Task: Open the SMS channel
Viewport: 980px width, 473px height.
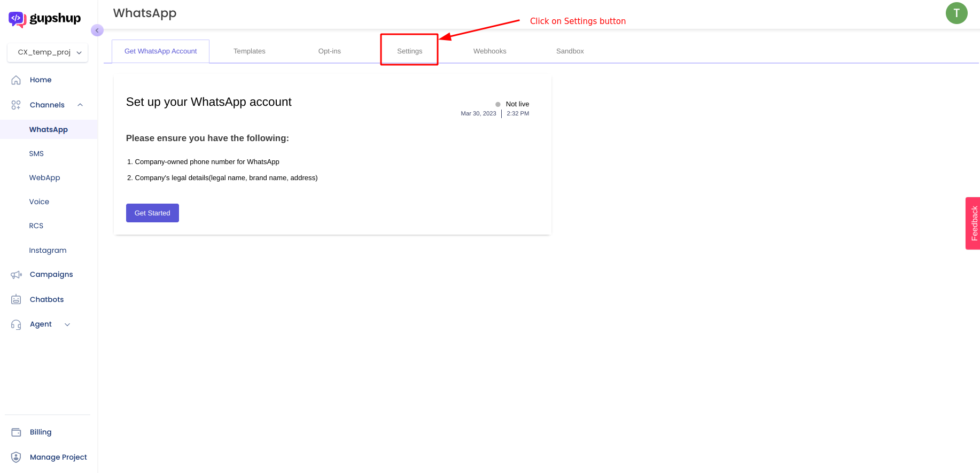Action: click(36, 154)
